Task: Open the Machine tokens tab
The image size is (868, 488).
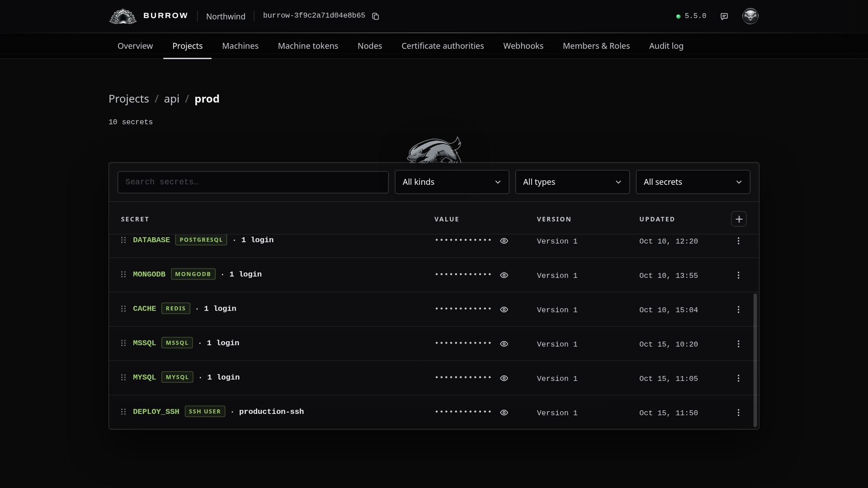Action: [308, 46]
